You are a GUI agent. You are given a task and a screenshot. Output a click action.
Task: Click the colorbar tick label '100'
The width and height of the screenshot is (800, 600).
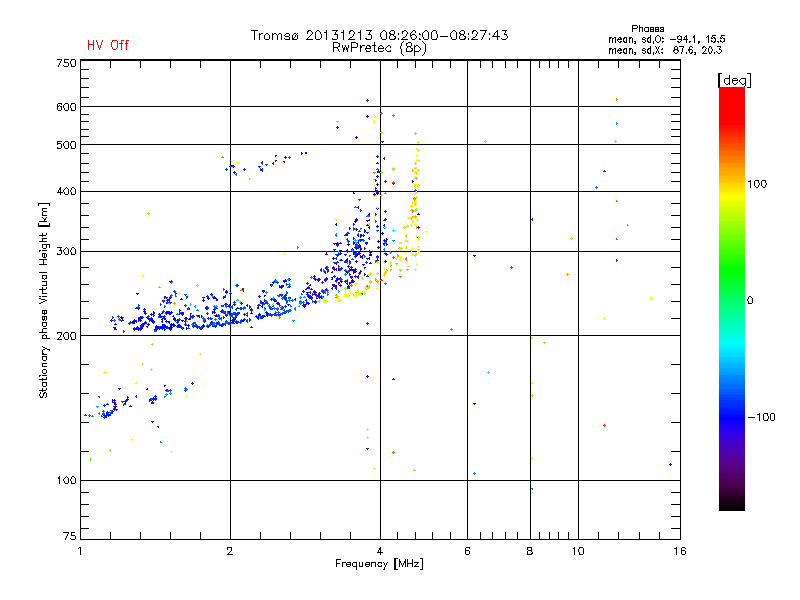coord(757,184)
